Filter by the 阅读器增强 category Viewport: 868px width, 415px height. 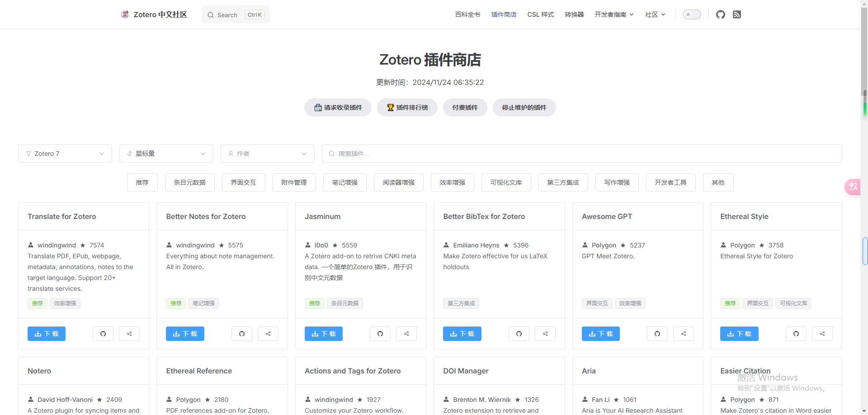tap(399, 182)
